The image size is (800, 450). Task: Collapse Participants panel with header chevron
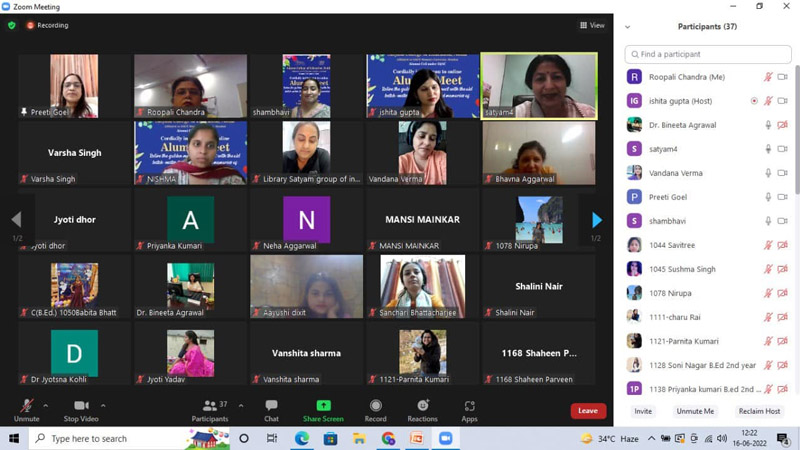(x=628, y=27)
